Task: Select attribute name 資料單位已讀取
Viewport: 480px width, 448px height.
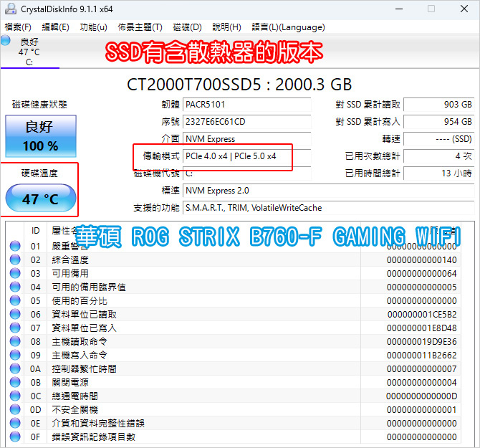Action: (x=85, y=315)
